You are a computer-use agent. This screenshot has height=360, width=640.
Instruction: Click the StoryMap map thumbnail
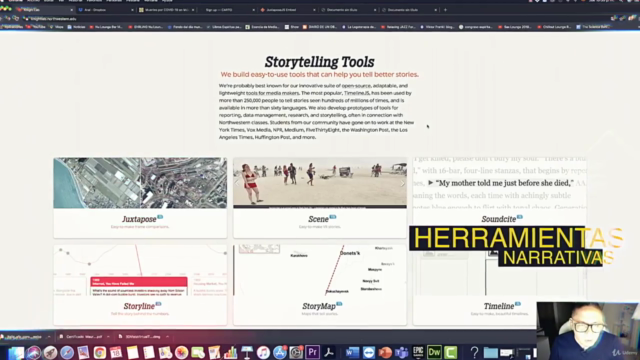[x=320, y=270]
